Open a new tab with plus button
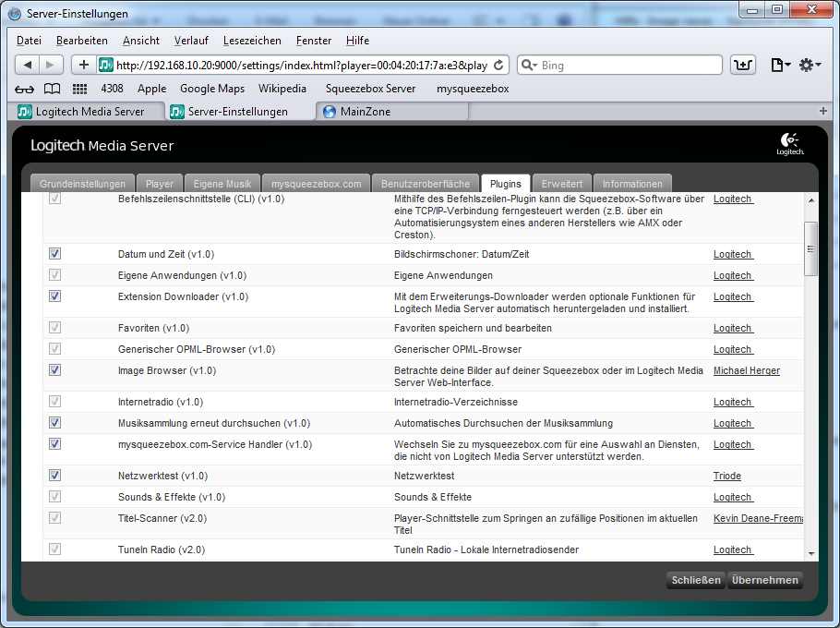The image size is (840, 628). click(x=822, y=111)
